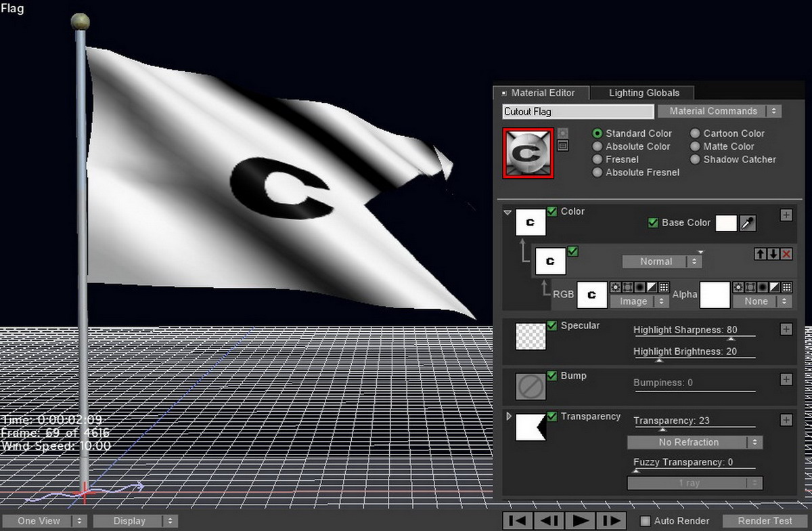Open the 1 ray dropdown
Image resolution: width=812 pixels, height=531 pixels.
[x=695, y=483]
